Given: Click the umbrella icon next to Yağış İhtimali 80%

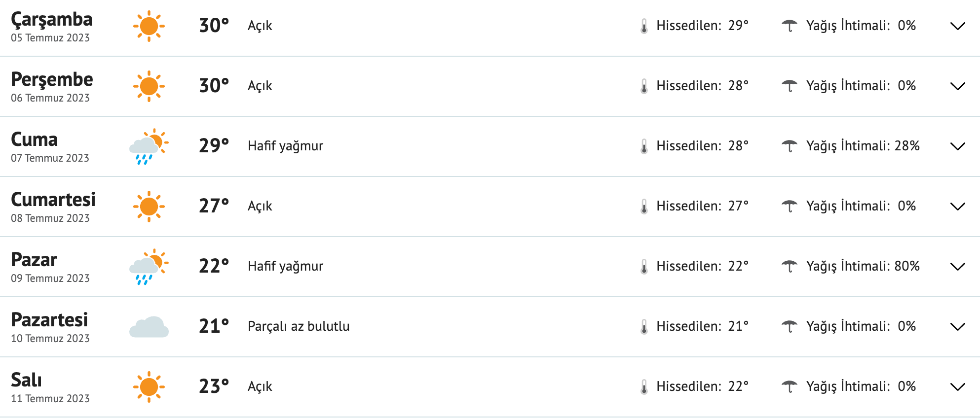Looking at the screenshot, I should (x=790, y=266).
